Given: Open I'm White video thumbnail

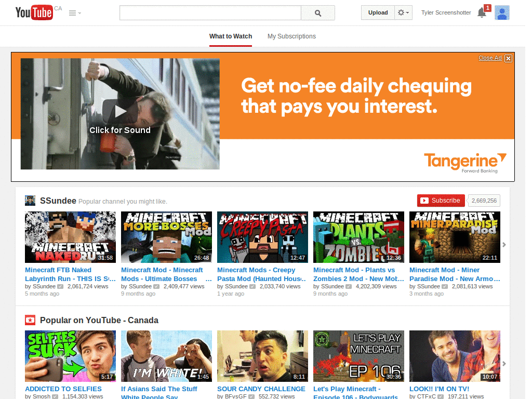Looking at the screenshot, I should click(167, 356).
